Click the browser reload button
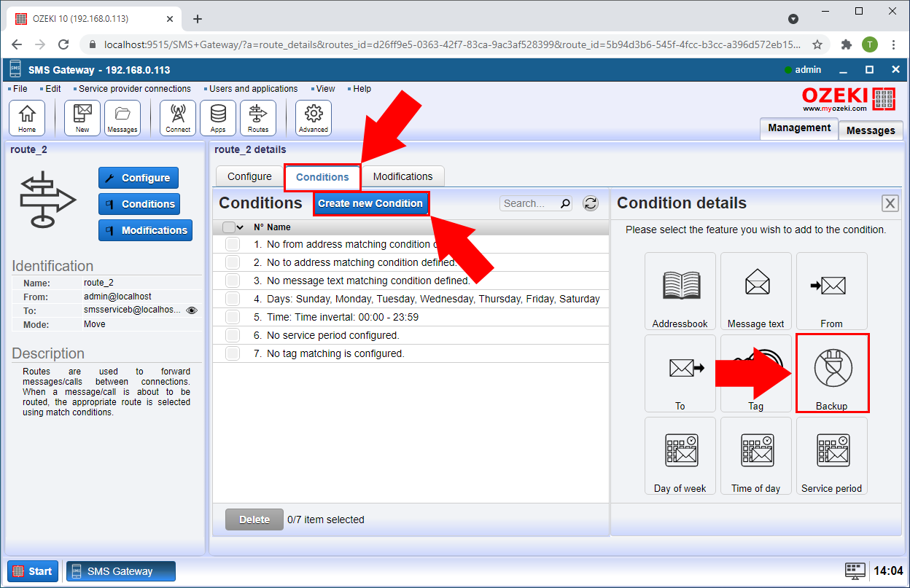The height and width of the screenshot is (588, 910). point(62,44)
